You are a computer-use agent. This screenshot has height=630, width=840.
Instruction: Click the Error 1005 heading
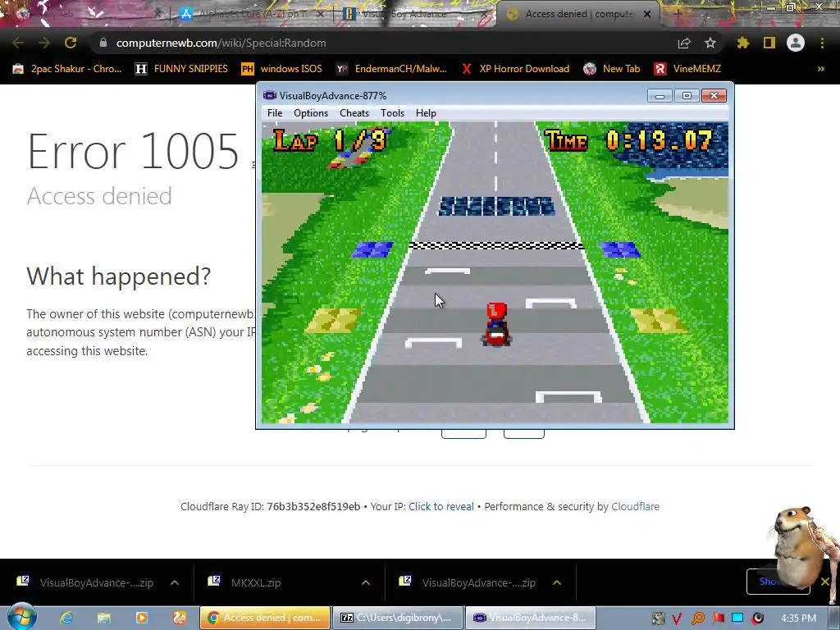click(133, 152)
